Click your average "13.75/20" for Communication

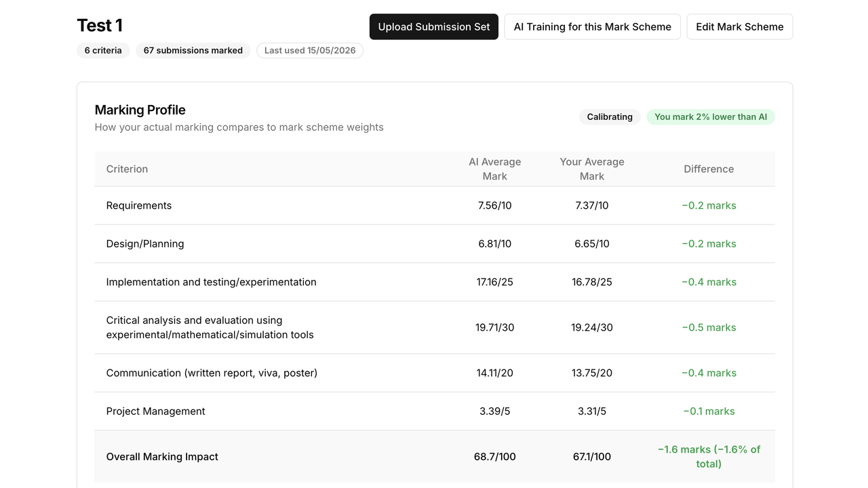[x=592, y=373]
